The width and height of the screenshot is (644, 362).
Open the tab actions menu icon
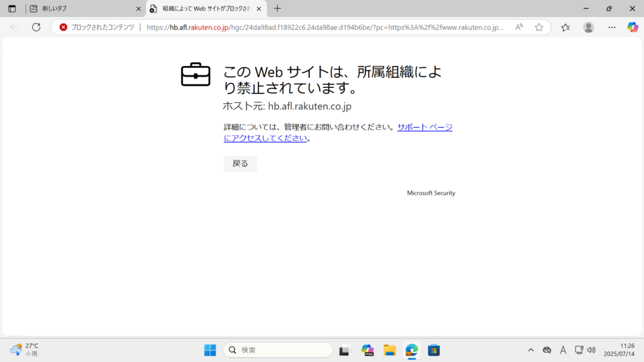point(12,9)
